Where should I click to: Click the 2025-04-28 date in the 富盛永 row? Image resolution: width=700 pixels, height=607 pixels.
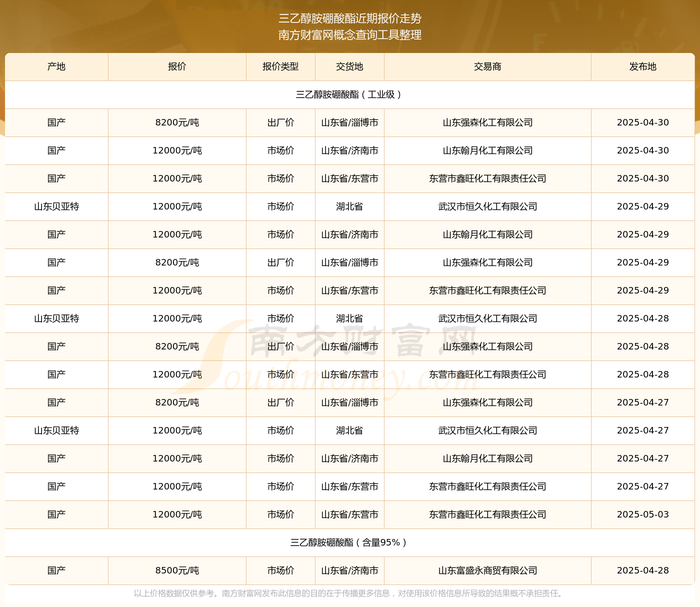pyautogui.click(x=642, y=570)
